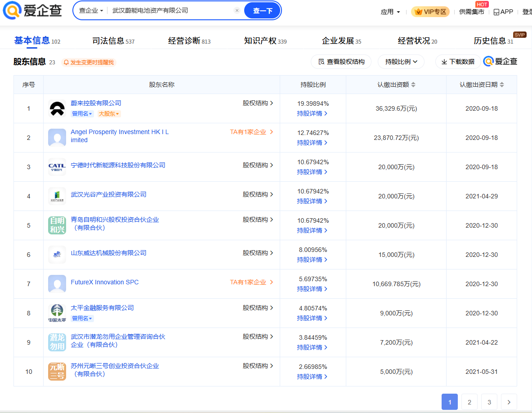Click the Angel Prosperity avatar icon
532x413 pixels.
[x=57, y=138]
